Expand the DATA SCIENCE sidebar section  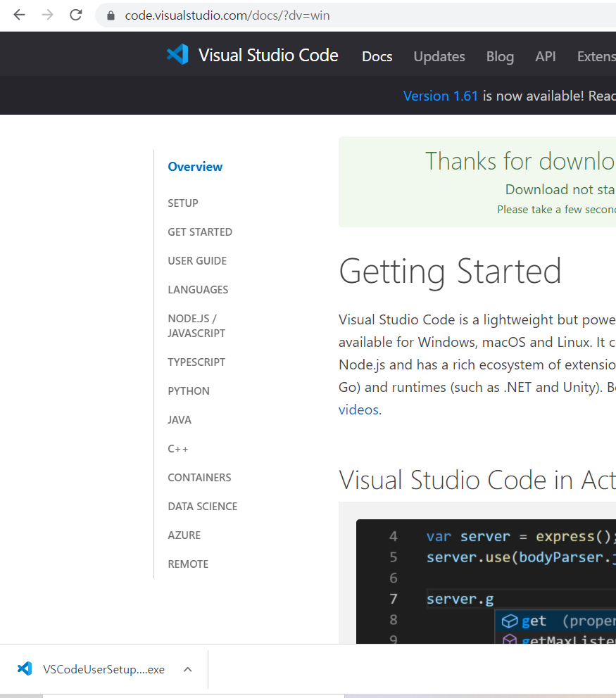tap(203, 507)
